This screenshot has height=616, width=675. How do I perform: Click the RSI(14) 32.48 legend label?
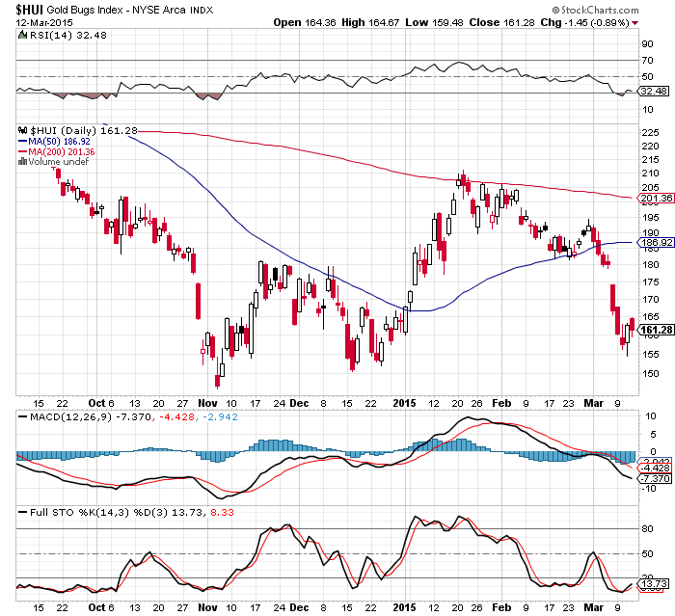click(68, 36)
